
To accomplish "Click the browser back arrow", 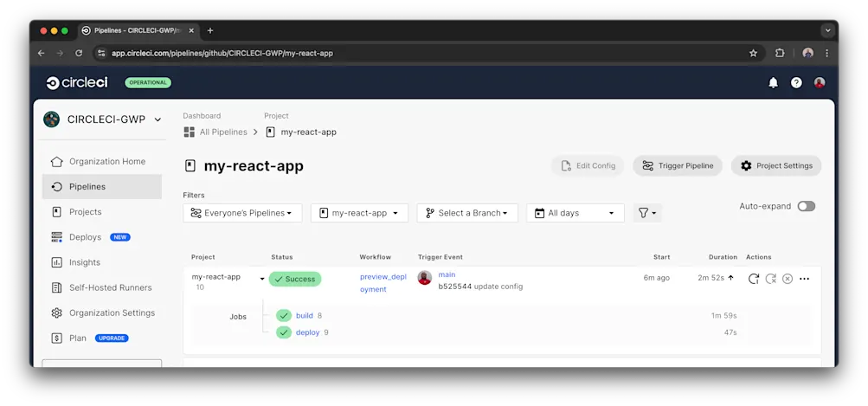I will pyautogui.click(x=41, y=53).
